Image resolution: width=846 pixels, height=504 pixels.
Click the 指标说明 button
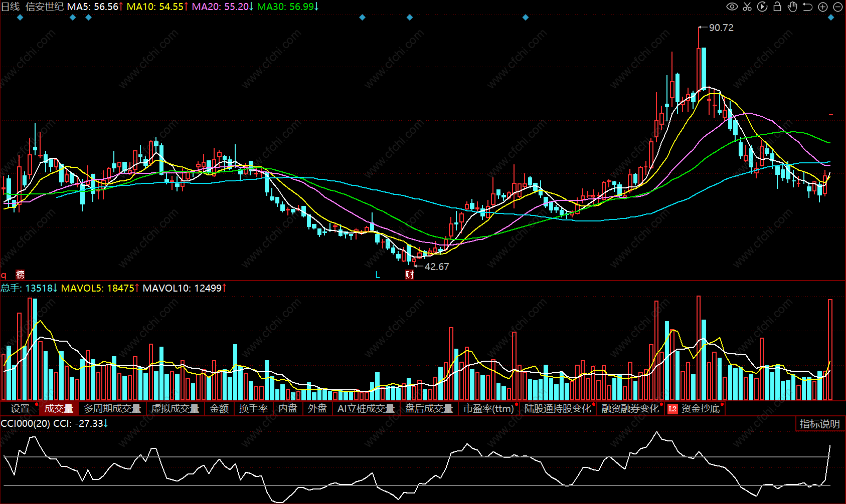pyautogui.click(x=820, y=424)
